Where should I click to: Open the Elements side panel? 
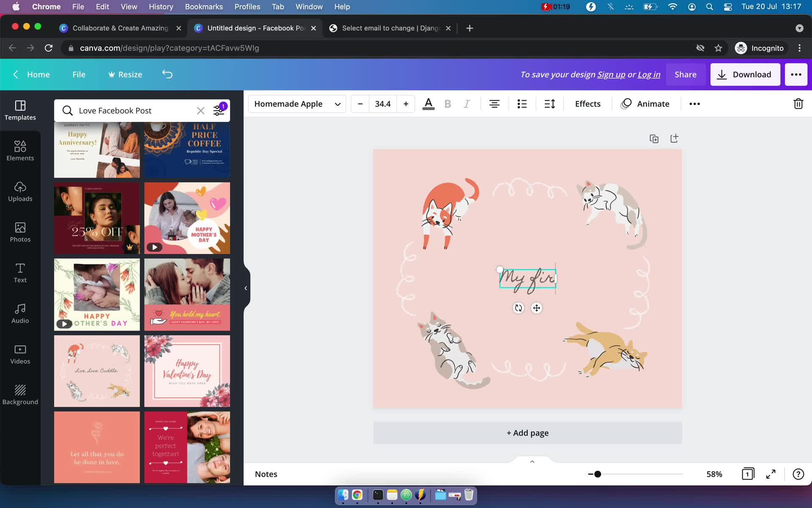click(20, 151)
